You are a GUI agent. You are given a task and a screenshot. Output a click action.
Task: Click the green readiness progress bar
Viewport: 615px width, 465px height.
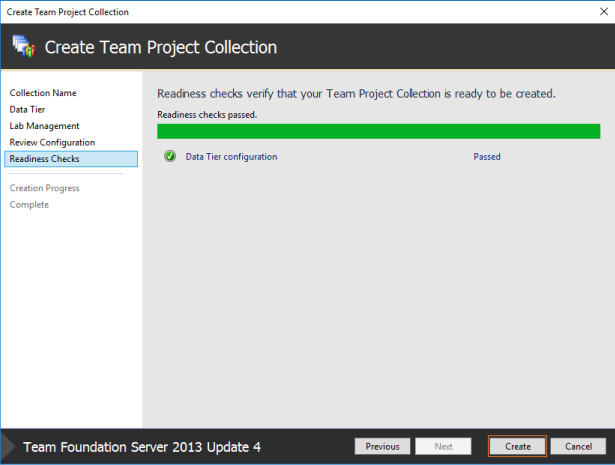[378, 131]
